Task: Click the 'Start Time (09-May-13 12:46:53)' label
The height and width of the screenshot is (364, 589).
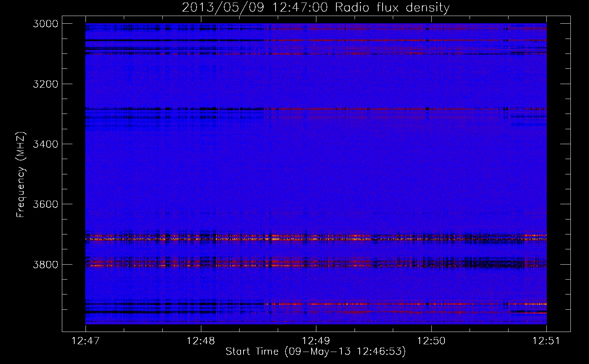Action: pos(316,351)
